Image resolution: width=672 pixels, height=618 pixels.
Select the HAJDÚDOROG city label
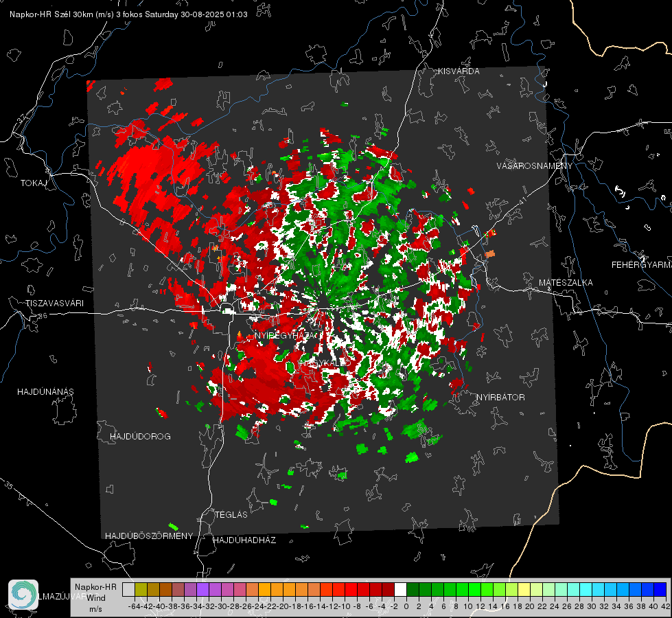(140, 437)
